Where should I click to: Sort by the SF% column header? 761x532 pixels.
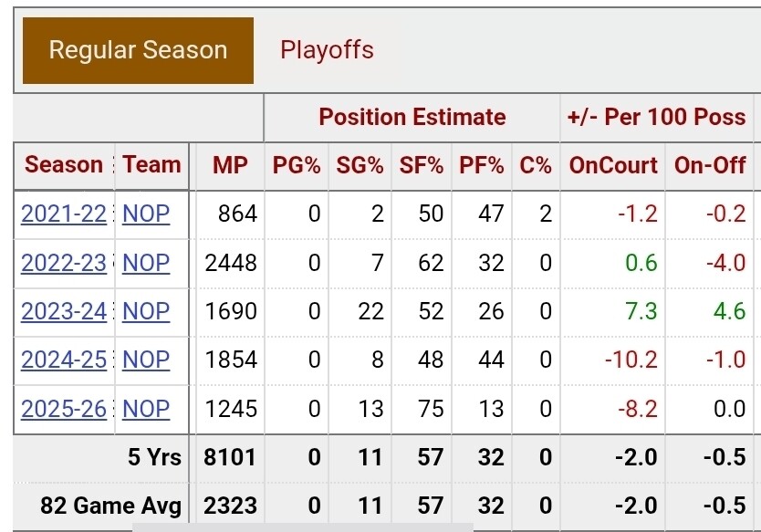(422, 165)
